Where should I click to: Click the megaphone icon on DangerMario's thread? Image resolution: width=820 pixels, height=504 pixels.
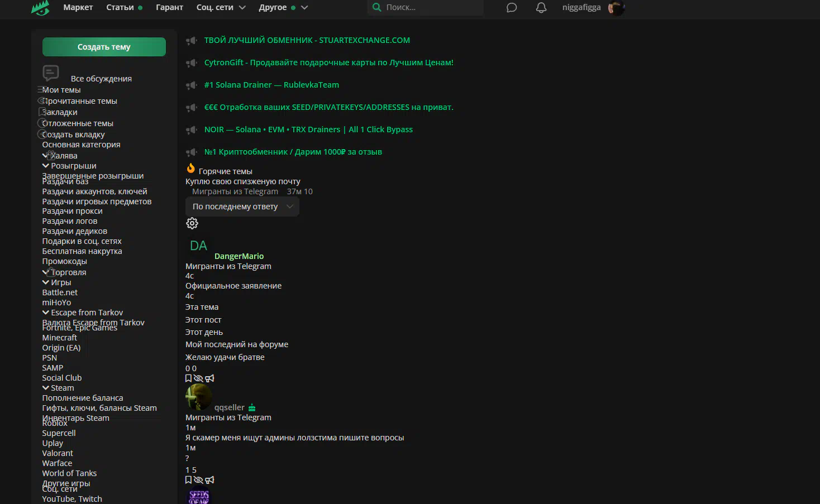210,378
